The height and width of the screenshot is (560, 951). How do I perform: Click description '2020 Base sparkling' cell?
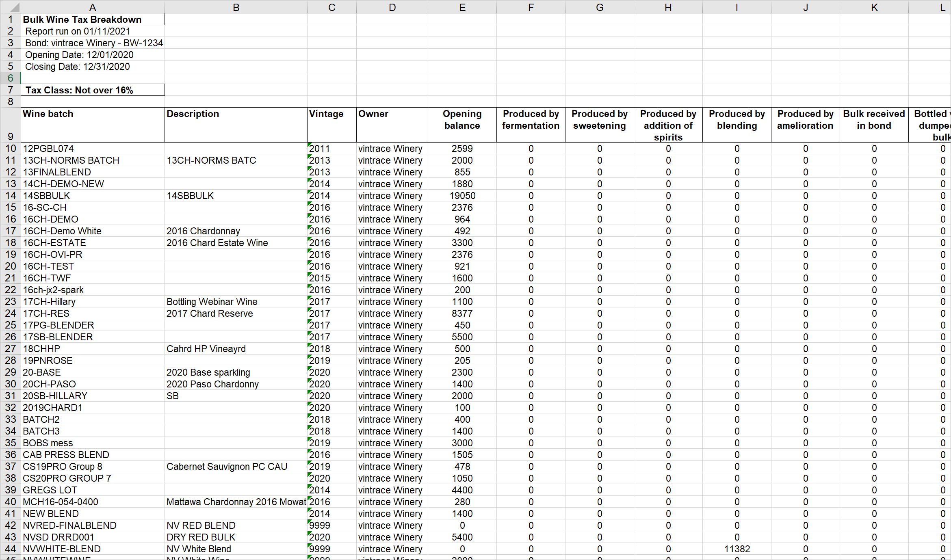(236, 372)
